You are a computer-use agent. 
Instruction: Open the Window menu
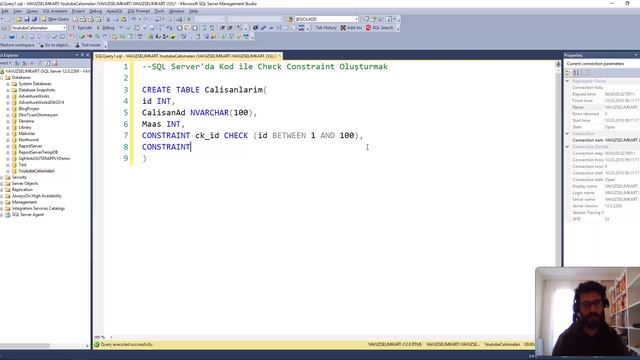coord(177,11)
